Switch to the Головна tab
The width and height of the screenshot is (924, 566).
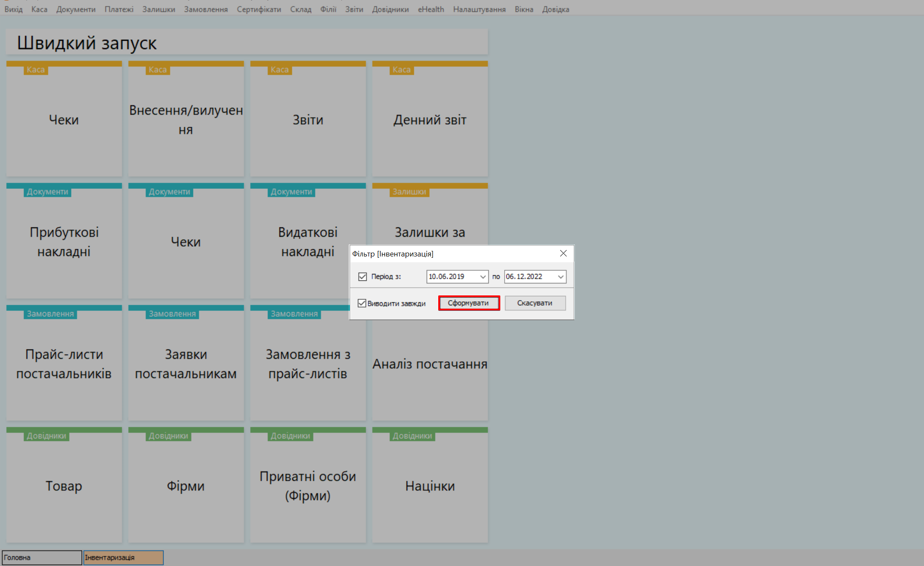pos(42,557)
